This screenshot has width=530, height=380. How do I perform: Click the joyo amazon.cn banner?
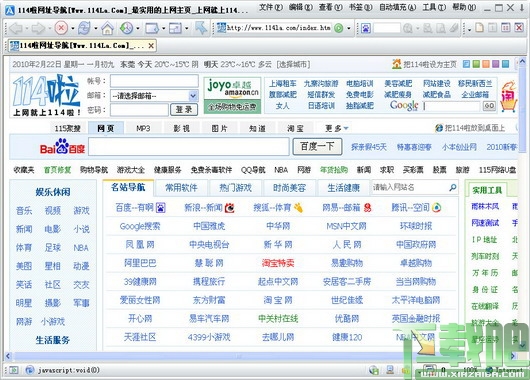(x=232, y=95)
